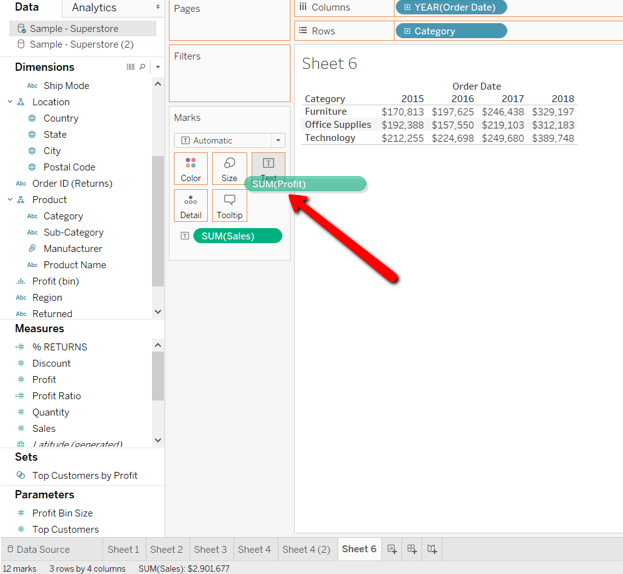Switch to Sheet 3 tab
Screen dimensions: 623x574
tap(210, 549)
